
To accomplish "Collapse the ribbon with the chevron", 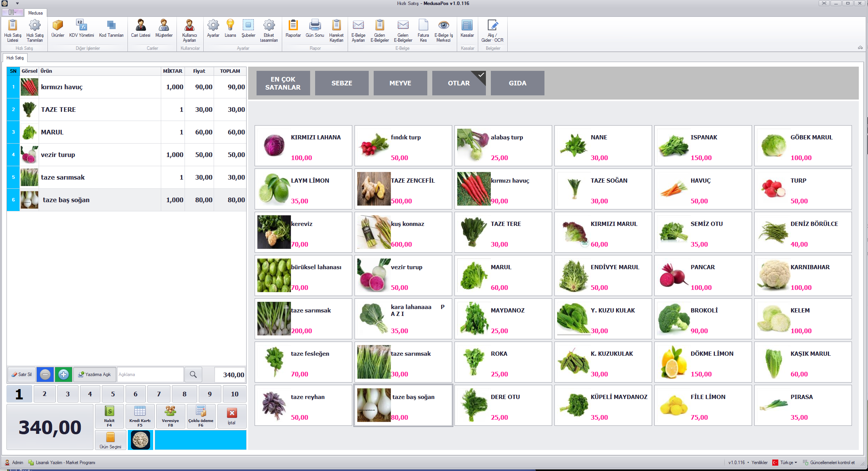I will click(x=860, y=48).
